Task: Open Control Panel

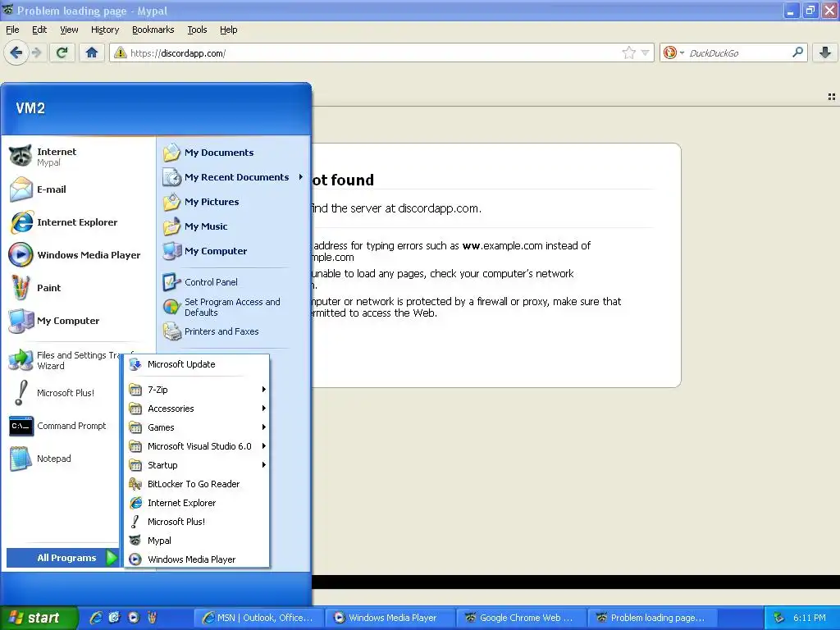Action: tap(234, 282)
